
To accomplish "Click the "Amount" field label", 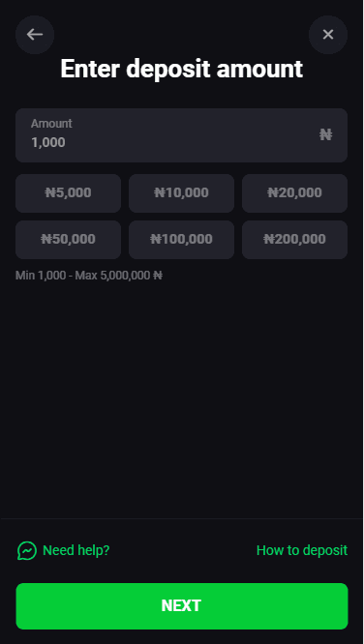I will 51,123.
